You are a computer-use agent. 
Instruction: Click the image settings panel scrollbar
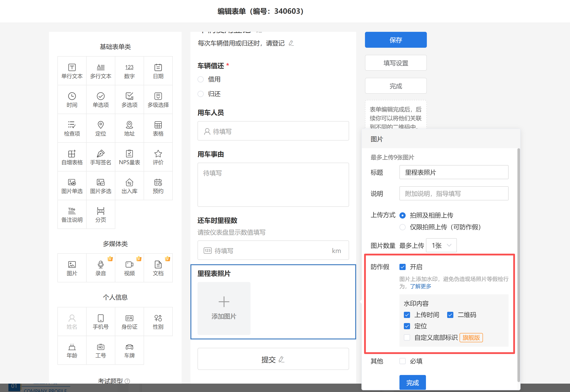click(519, 265)
